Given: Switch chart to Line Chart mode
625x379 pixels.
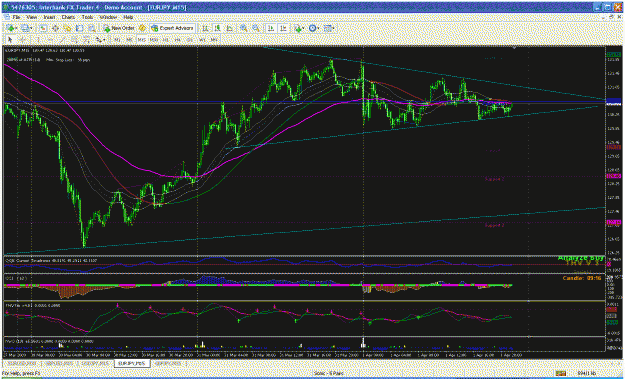Looking at the screenshot, I should click(230, 28).
